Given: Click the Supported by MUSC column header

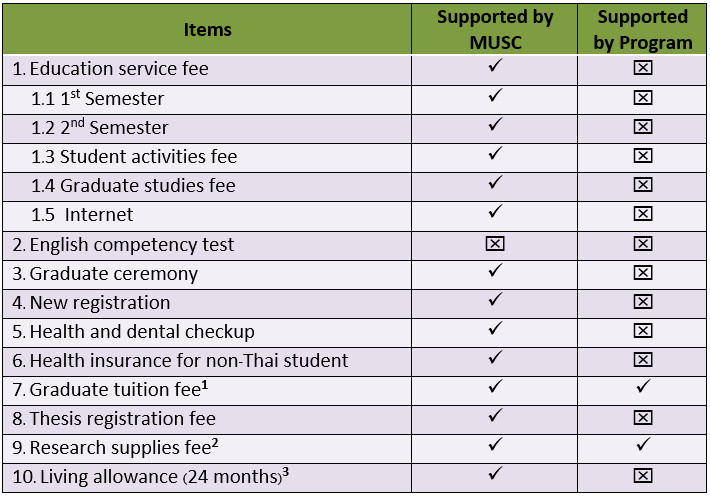Looking at the screenshot, I should click(x=494, y=29).
